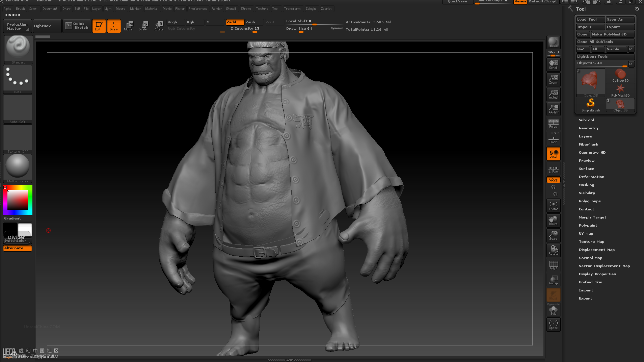The width and height of the screenshot is (644, 362).
Task: Toggle Local transformations
Action: [x=553, y=154]
